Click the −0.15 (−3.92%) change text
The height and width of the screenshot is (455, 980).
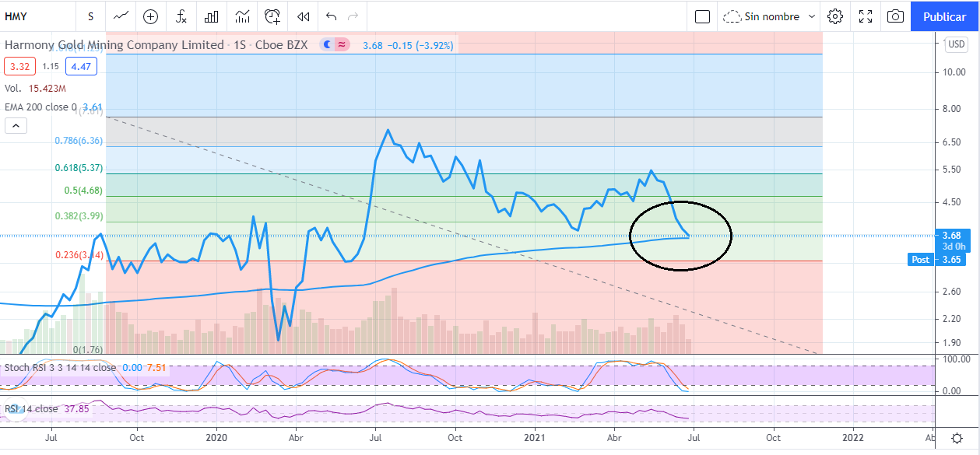click(x=421, y=46)
